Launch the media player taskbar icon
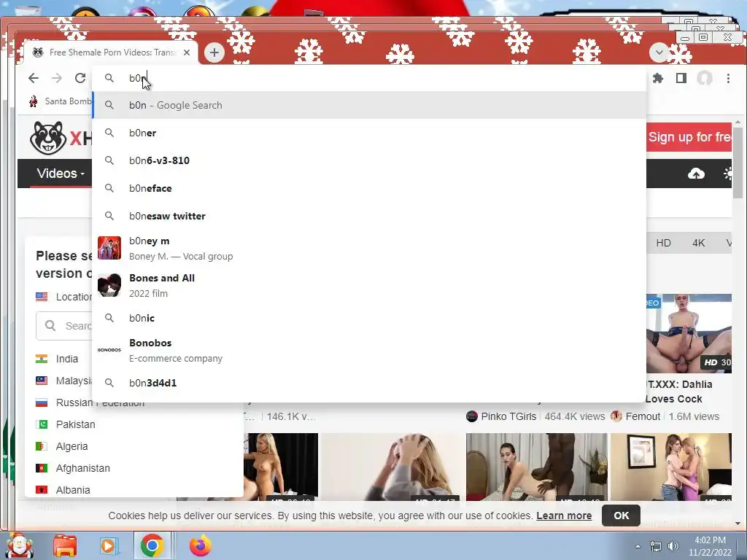747x560 pixels. (108, 545)
